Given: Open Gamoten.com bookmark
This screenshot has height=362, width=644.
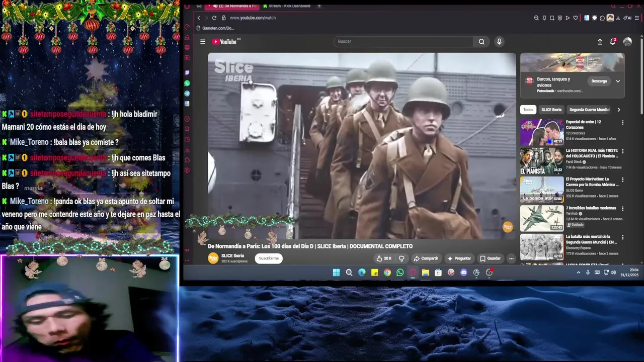Looking at the screenshot, I should (215, 28).
